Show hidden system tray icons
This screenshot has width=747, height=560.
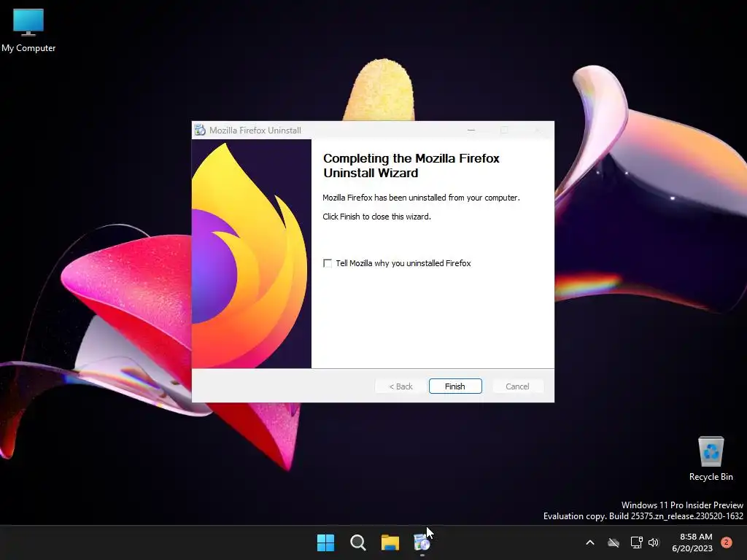(589, 542)
